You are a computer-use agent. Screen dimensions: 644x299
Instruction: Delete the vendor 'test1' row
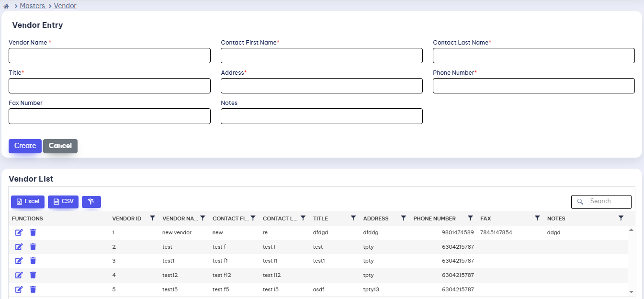pyautogui.click(x=33, y=261)
